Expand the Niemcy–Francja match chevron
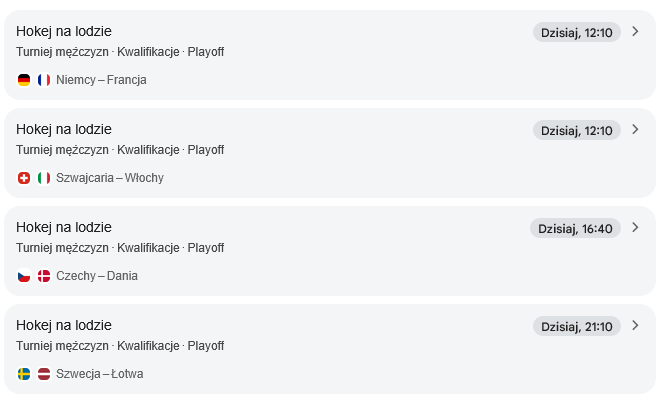Viewport: 662px width, 407px height. [635, 32]
